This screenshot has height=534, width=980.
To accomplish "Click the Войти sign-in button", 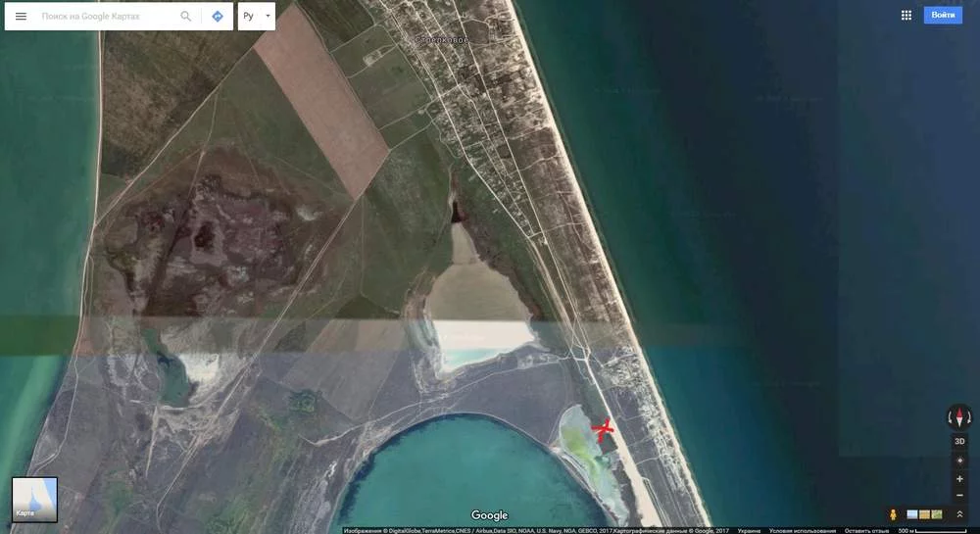I will [943, 16].
